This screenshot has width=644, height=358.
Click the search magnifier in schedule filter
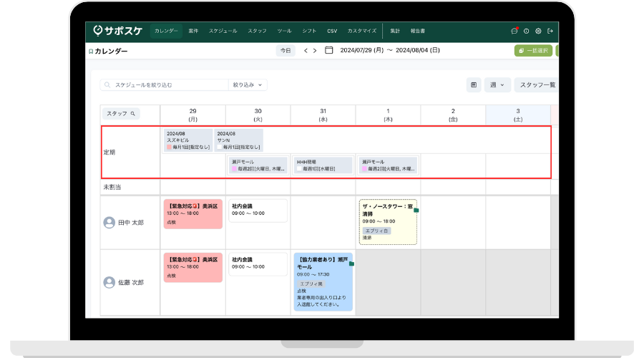point(107,85)
